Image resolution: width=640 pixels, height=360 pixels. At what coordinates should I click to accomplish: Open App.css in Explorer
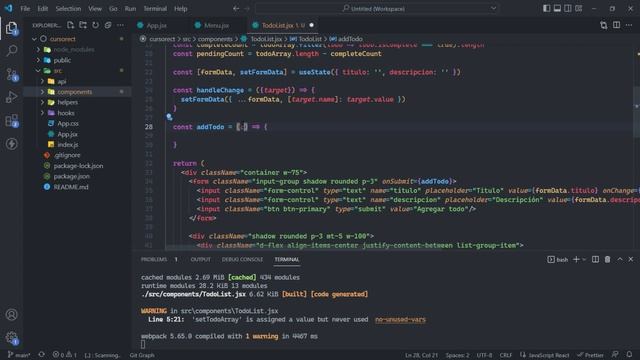(68, 123)
